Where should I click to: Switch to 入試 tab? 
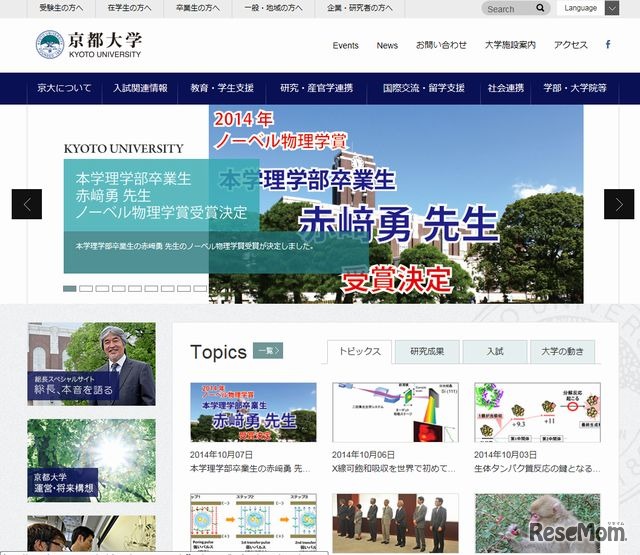495,351
